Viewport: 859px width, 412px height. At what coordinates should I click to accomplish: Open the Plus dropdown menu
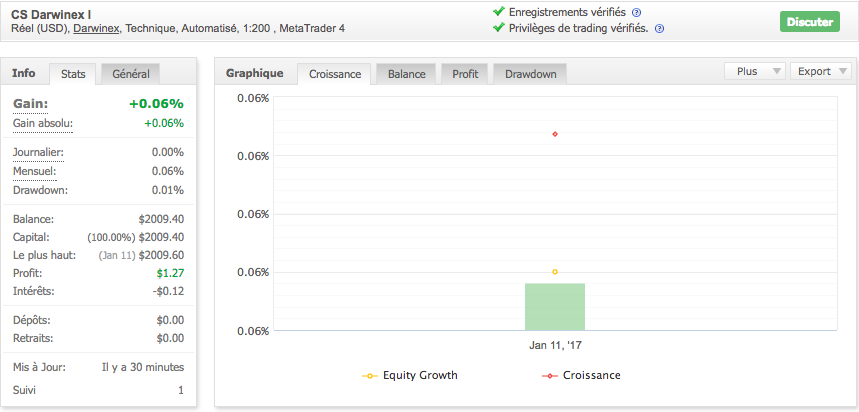[753, 71]
